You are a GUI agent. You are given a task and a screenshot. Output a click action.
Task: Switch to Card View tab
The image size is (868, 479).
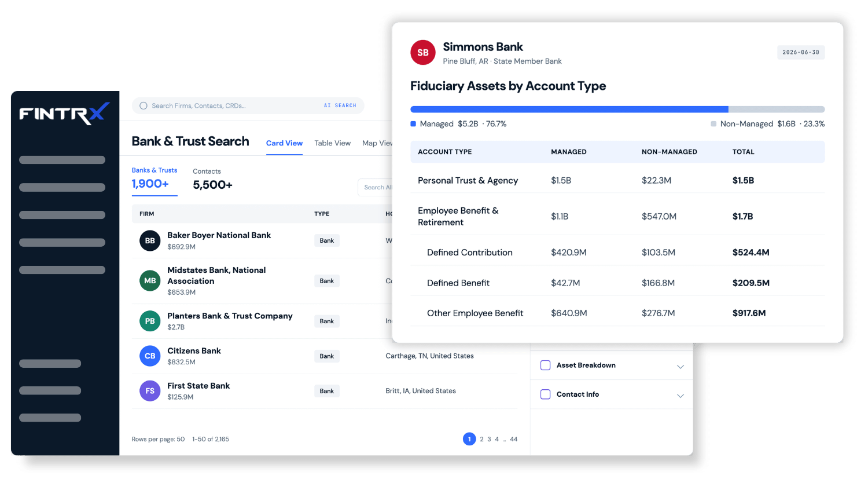tap(284, 143)
